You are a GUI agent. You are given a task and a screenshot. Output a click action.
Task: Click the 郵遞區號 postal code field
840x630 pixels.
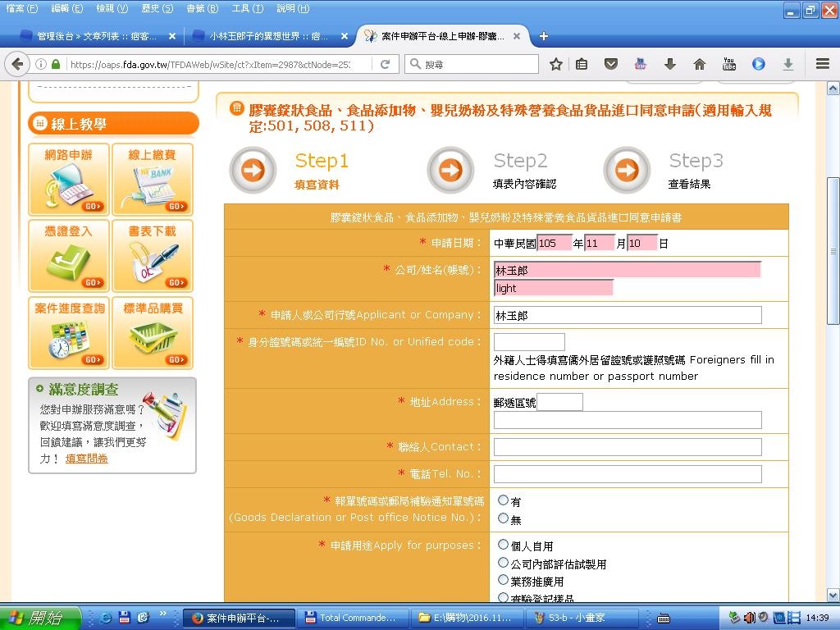[559, 402]
